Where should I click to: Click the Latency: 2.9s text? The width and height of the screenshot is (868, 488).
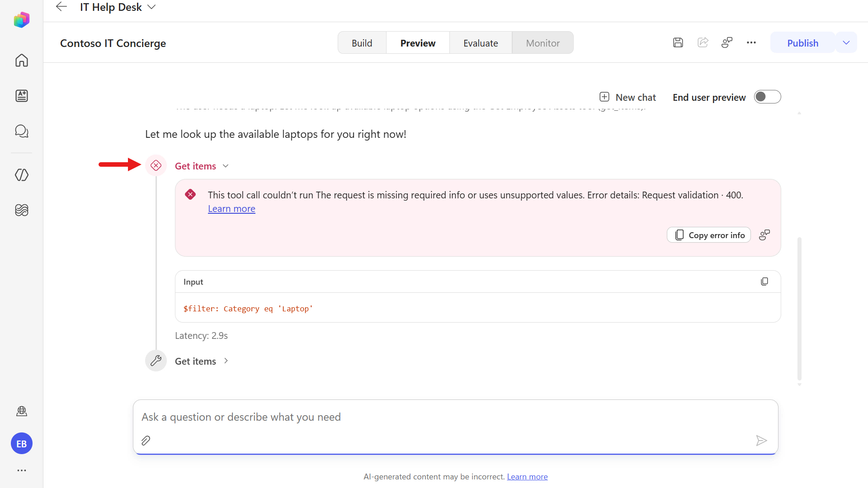click(x=201, y=336)
